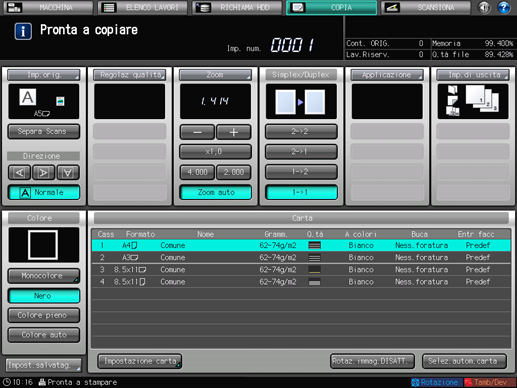
Task: Select the COPIA tab
Action: click(332, 7)
